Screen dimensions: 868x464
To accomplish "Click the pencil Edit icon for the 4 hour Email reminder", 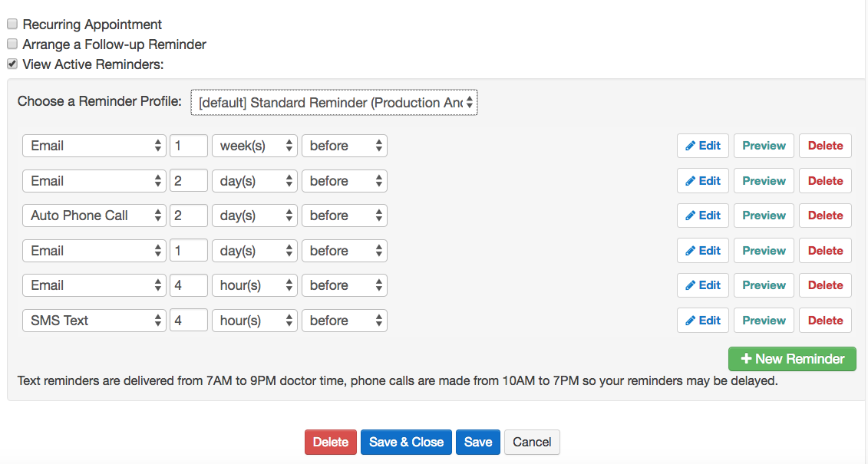I will [x=690, y=285].
